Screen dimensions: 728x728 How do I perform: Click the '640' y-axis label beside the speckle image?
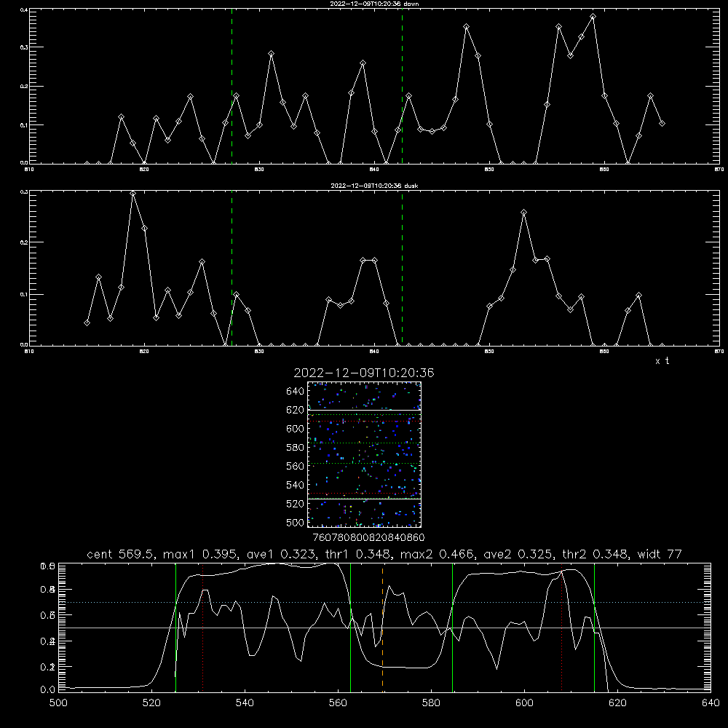[x=296, y=391]
